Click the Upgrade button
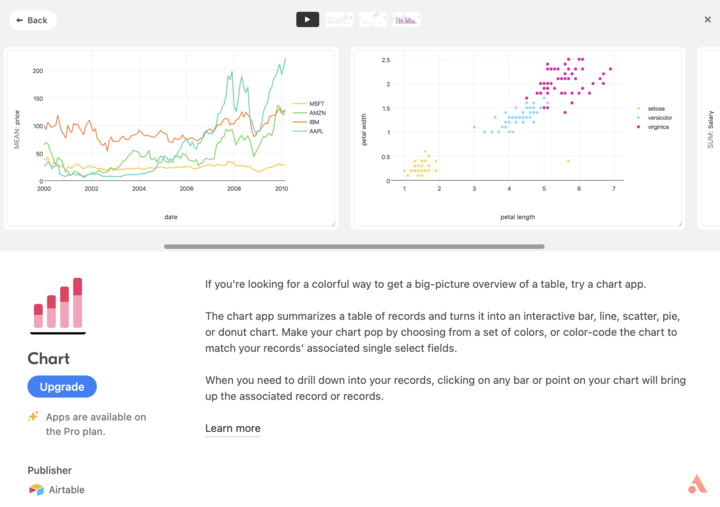 coord(62,387)
